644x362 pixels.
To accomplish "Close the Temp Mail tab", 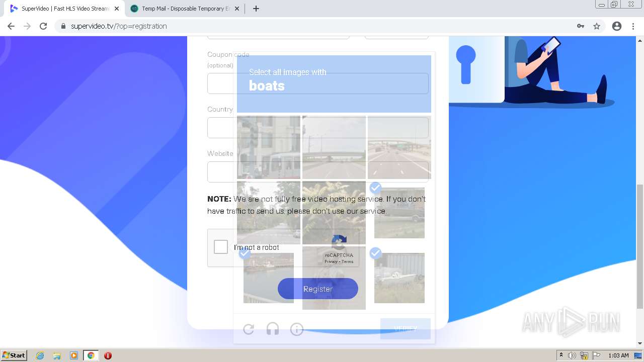I will 237,9.
